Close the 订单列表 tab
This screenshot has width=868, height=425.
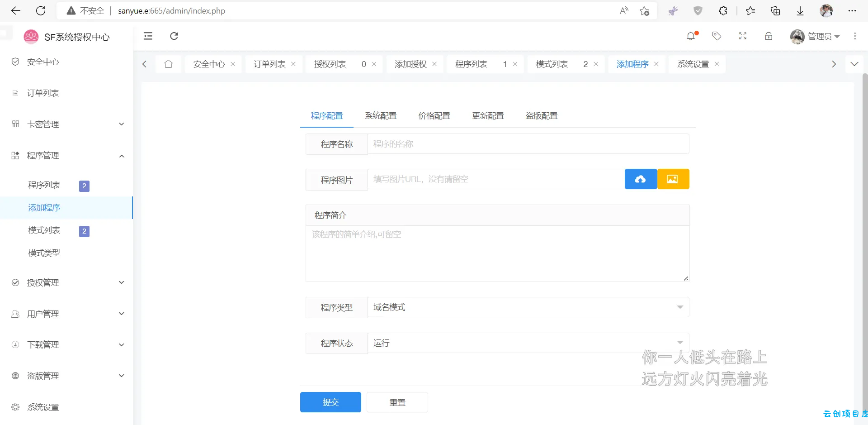point(293,64)
